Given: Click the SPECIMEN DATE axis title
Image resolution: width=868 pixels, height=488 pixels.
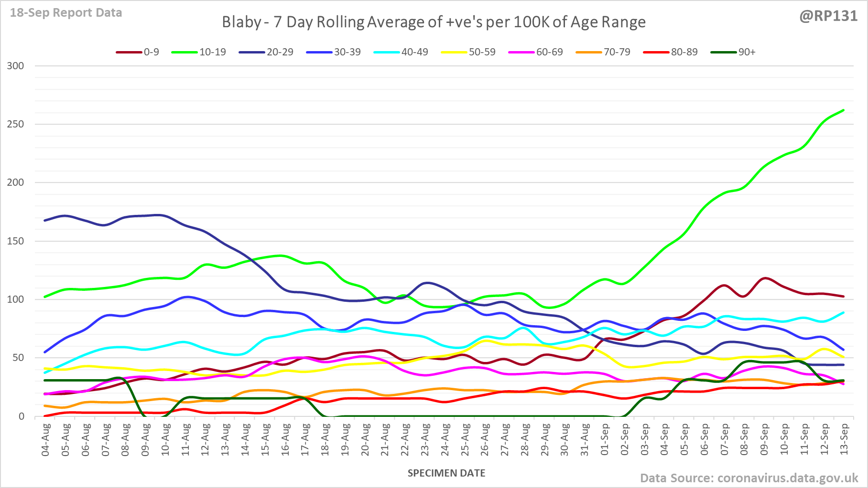Looking at the screenshot, I should click(446, 473).
